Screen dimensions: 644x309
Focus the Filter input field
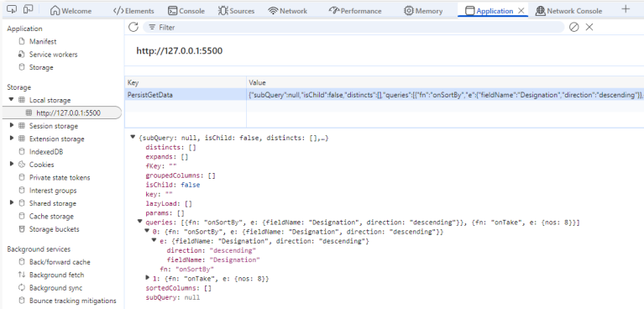[x=353, y=27]
